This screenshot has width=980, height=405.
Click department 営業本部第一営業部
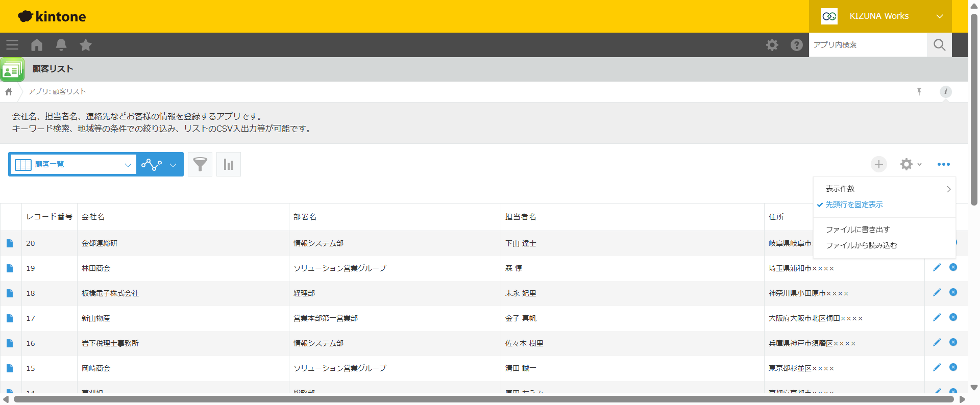point(326,318)
